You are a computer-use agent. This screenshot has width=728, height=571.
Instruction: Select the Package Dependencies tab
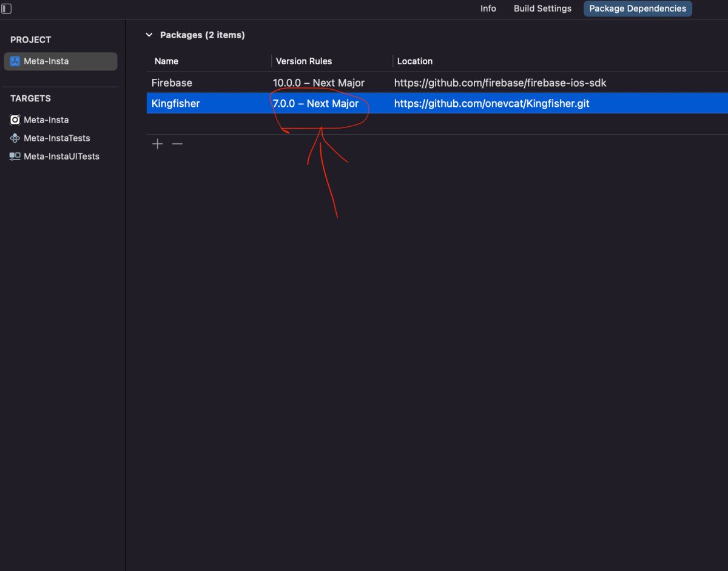pos(638,8)
